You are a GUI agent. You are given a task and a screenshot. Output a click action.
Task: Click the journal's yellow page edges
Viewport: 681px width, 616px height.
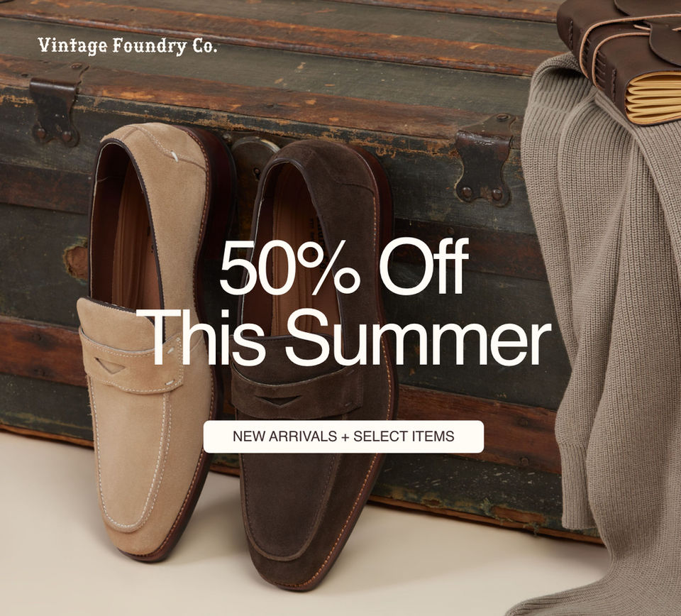pyautogui.click(x=653, y=98)
